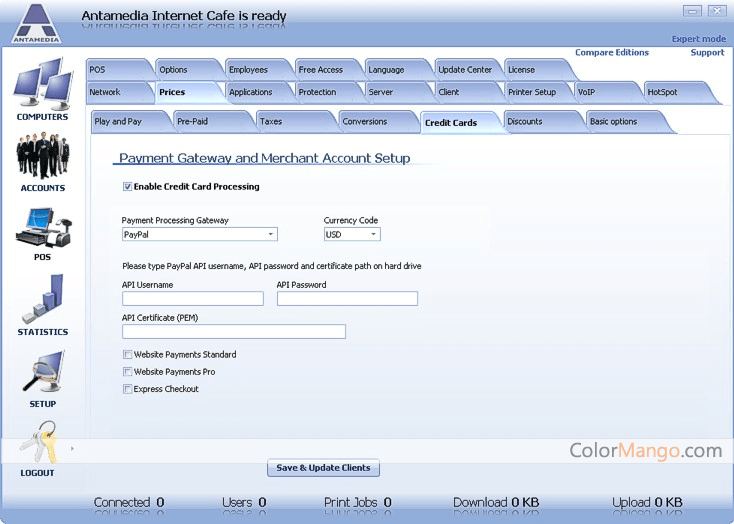Expand the Currency Code dropdown

coord(352,235)
